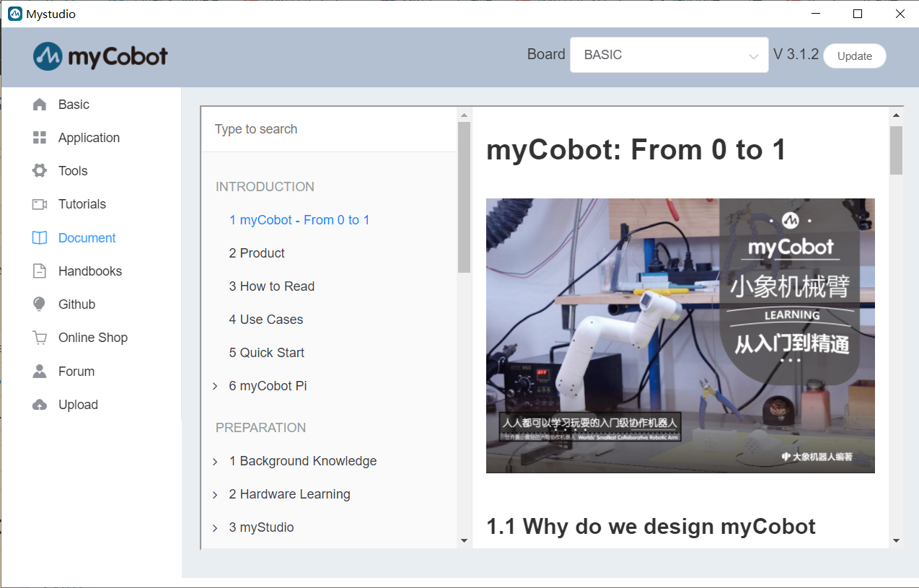Click the Tools gear icon
The height and width of the screenshot is (588, 919).
(x=40, y=171)
